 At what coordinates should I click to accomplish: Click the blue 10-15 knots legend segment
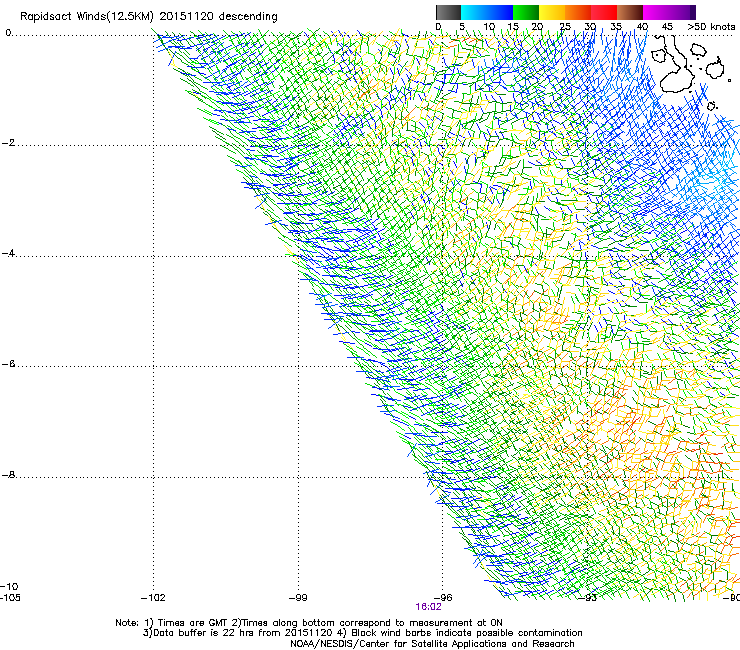tap(500, 12)
